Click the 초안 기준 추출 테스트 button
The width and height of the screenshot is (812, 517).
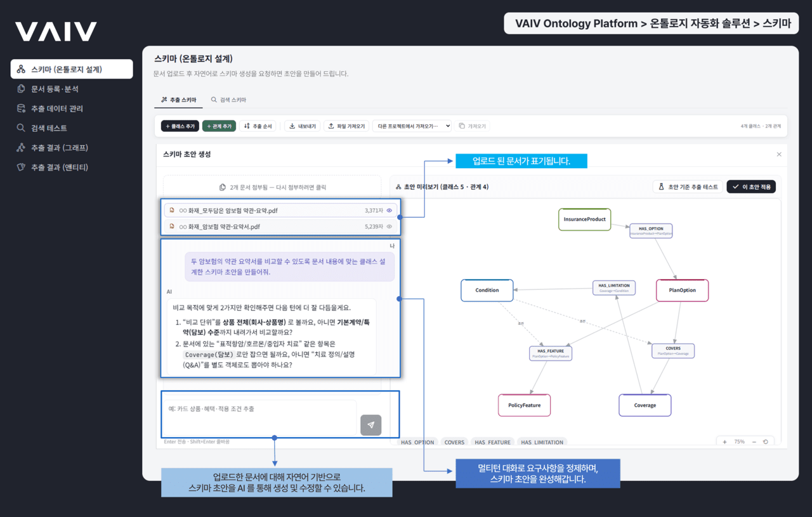tap(688, 187)
